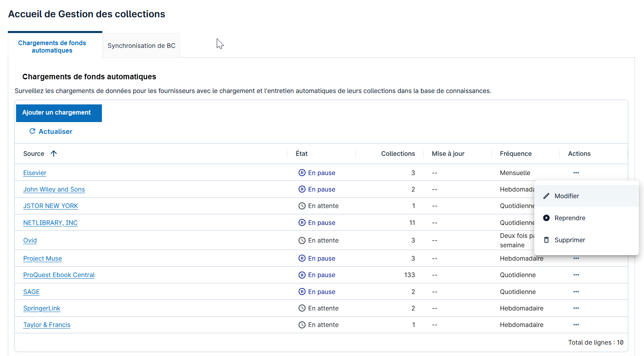Click the pause icon for ProQuest Ebook Central
Image resolution: width=644 pixels, height=356 pixels.
[302, 275]
